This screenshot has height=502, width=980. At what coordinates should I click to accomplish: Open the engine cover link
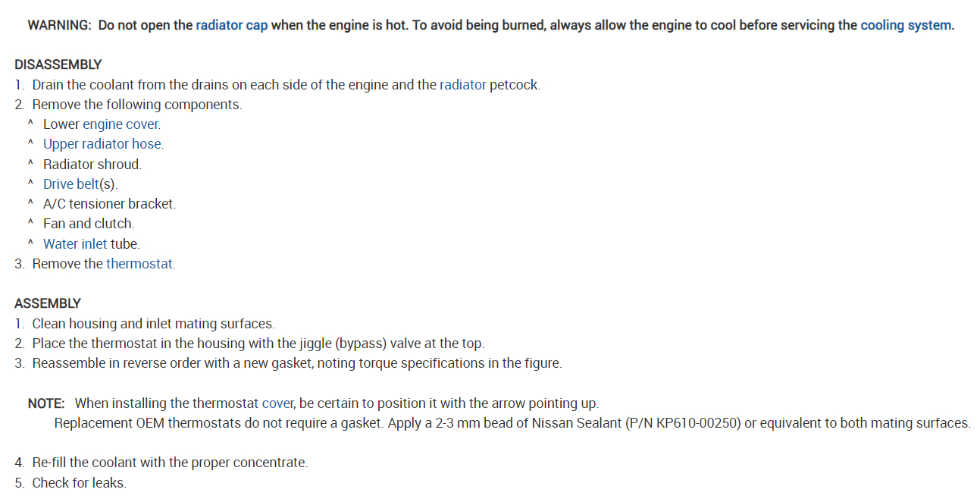click(121, 124)
